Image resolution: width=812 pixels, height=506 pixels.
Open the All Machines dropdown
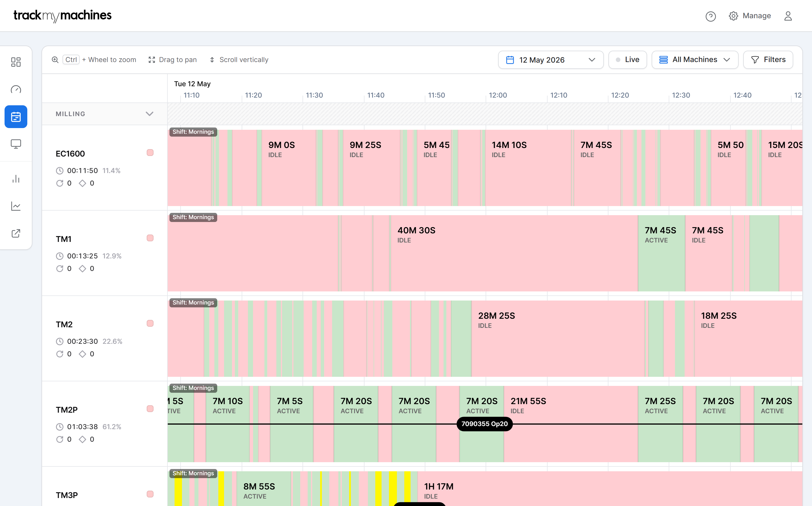click(695, 59)
